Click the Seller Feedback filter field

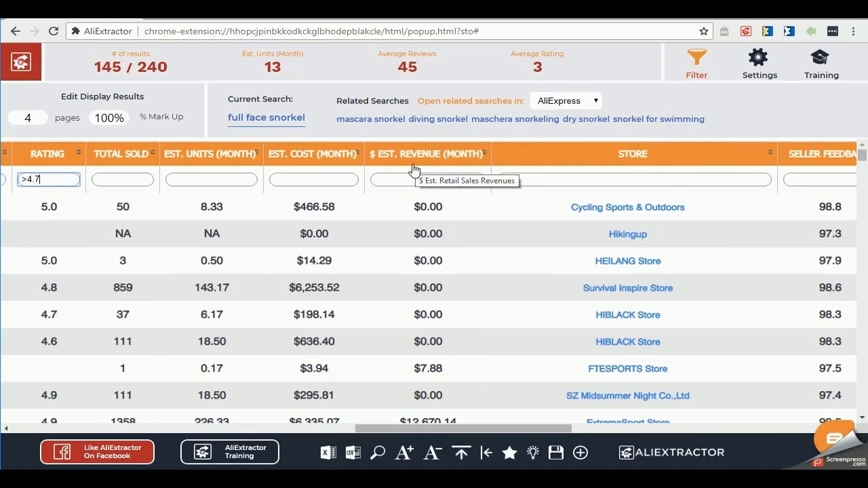pyautogui.click(x=820, y=180)
